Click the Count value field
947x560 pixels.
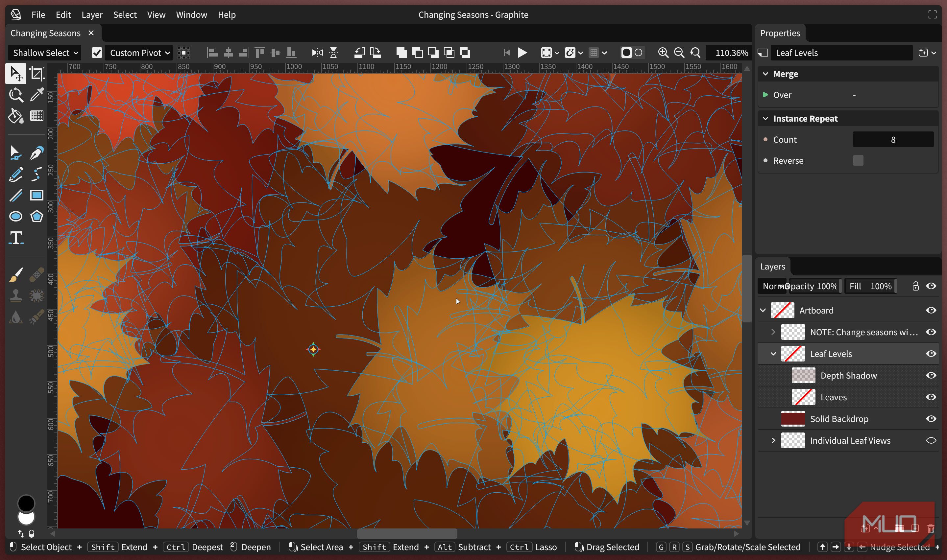(893, 140)
